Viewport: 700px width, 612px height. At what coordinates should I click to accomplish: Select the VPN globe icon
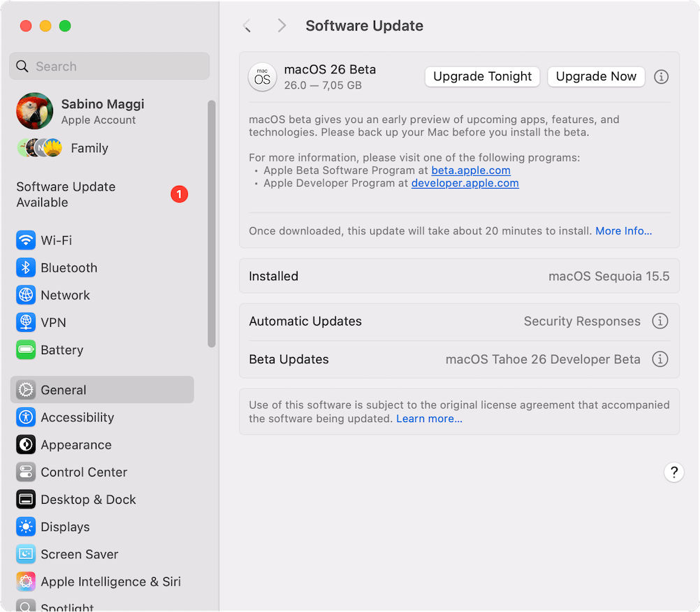click(x=26, y=322)
